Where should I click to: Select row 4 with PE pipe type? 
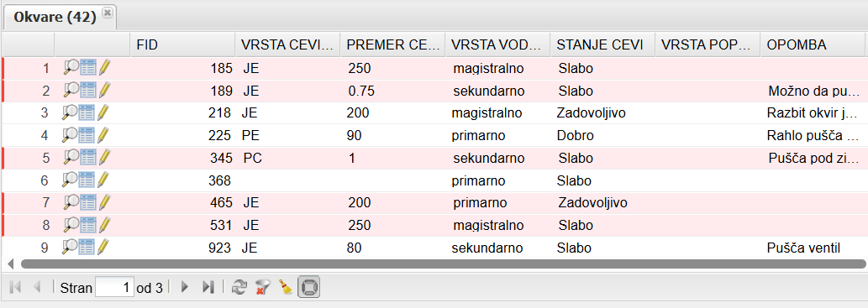[434, 135]
